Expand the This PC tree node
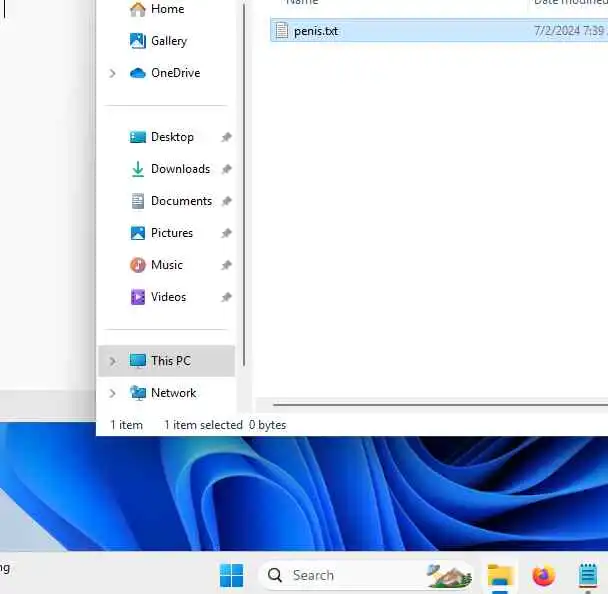The image size is (608, 594). point(112,361)
